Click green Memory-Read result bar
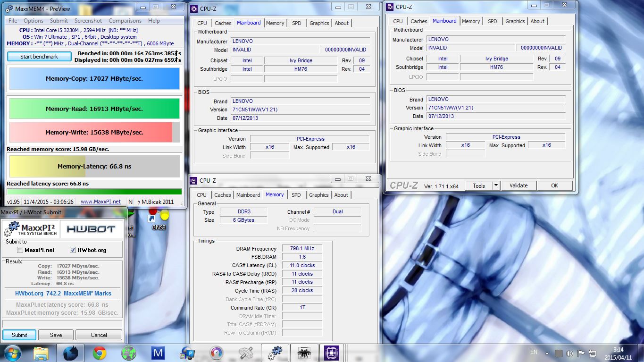Viewport: 644px width, 362px height. point(94,109)
